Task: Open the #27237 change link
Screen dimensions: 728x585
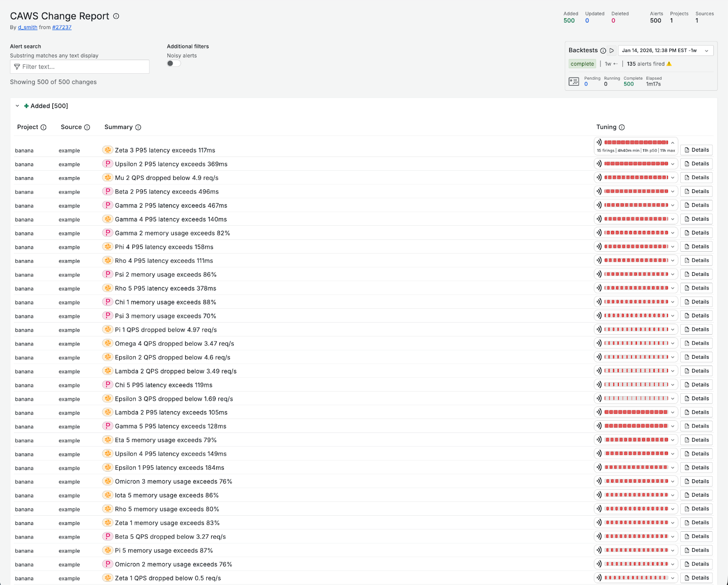Action: [61, 27]
